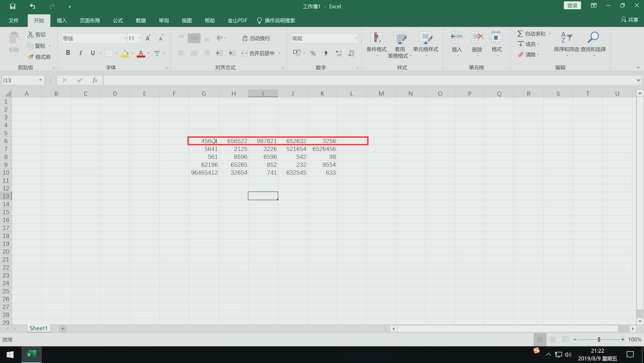
Task: Click the Sign in (登录) button
Action: (572, 6)
